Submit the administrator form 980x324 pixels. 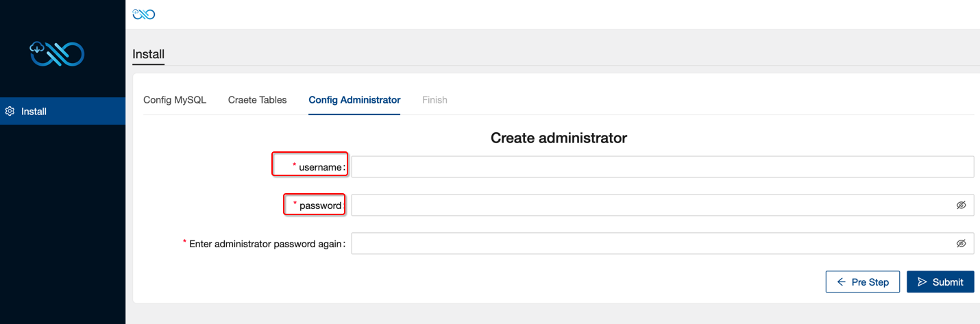point(940,282)
